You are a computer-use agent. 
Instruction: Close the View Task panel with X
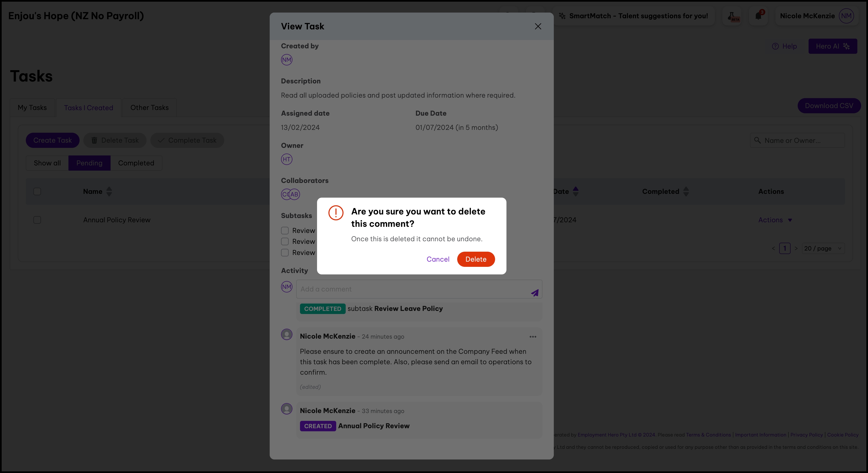(x=538, y=26)
